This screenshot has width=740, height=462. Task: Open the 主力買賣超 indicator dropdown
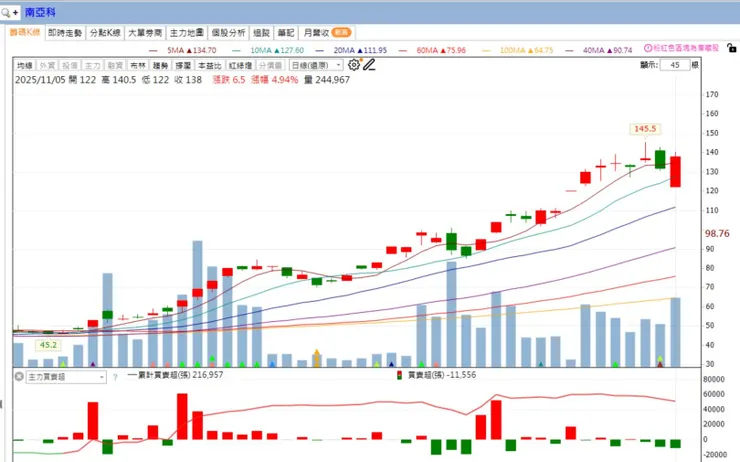[66, 377]
